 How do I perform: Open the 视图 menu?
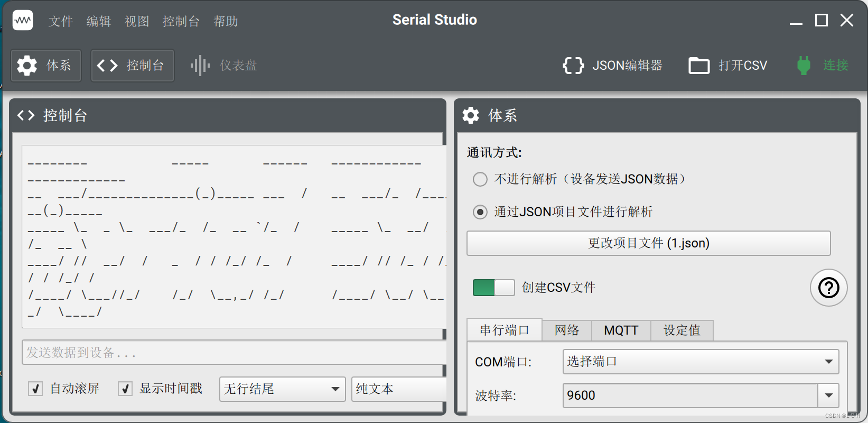(137, 21)
